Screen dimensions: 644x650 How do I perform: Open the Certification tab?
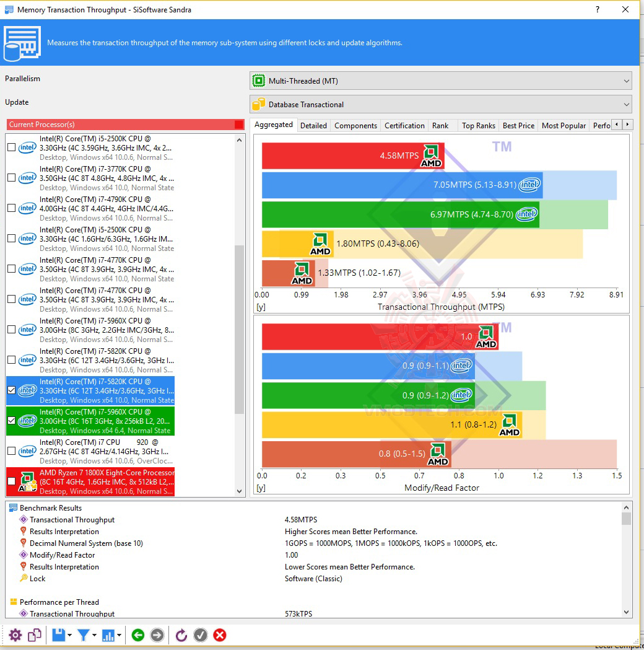[x=404, y=126]
